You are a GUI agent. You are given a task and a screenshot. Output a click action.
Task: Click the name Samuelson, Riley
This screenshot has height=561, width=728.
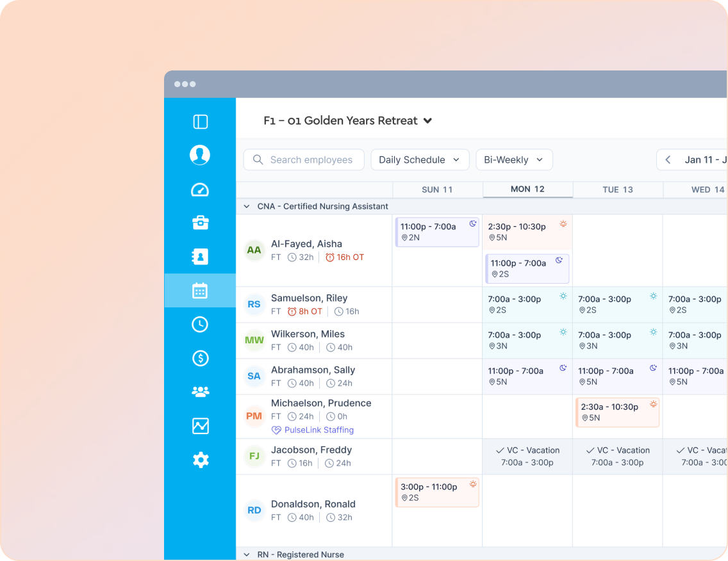[310, 298]
